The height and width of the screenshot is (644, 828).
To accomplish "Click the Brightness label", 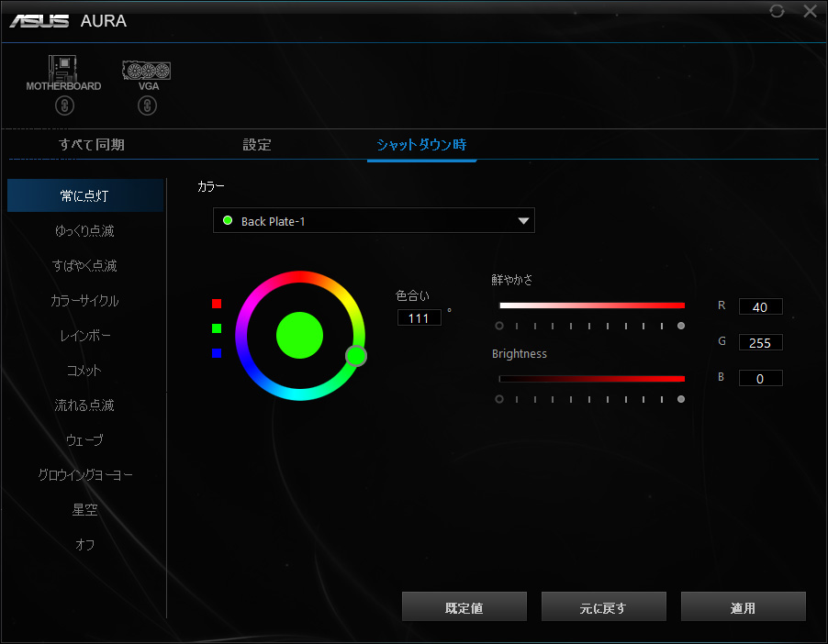I will [x=519, y=354].
